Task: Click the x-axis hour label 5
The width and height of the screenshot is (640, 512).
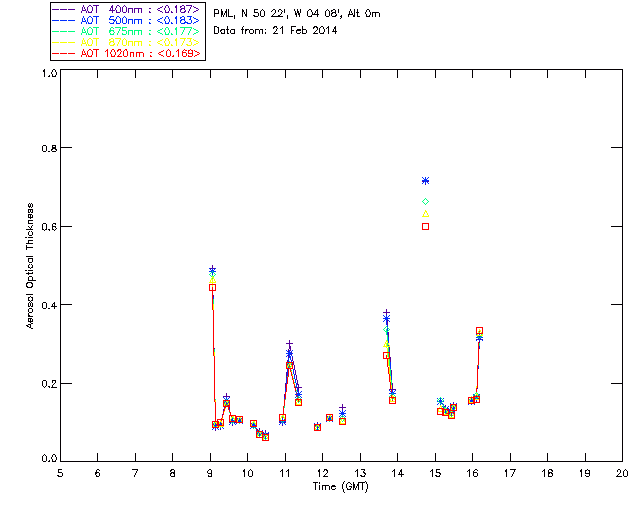Action: point(60,473)
